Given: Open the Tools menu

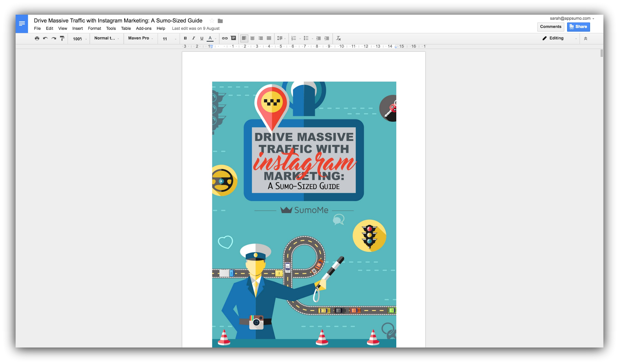Looking at the screenshot, I should 111,29.
